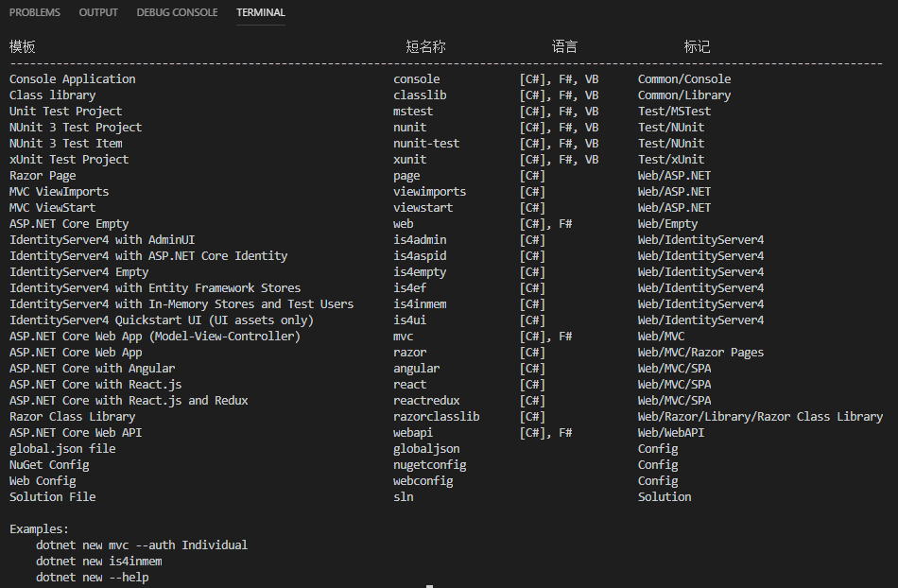The width and height of the screenshot is (898, 588).
Task: Click the 'Solution' tag
Action: click(665, 495)
